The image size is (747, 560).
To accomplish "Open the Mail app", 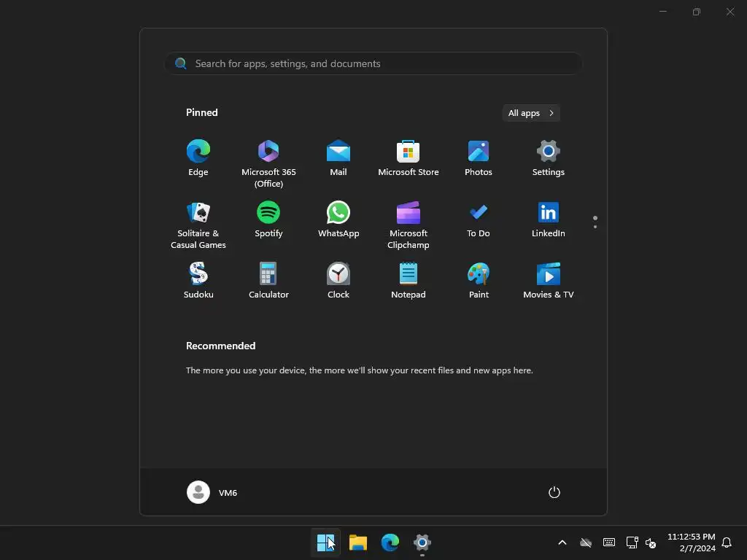I will [x=338, y=158].
